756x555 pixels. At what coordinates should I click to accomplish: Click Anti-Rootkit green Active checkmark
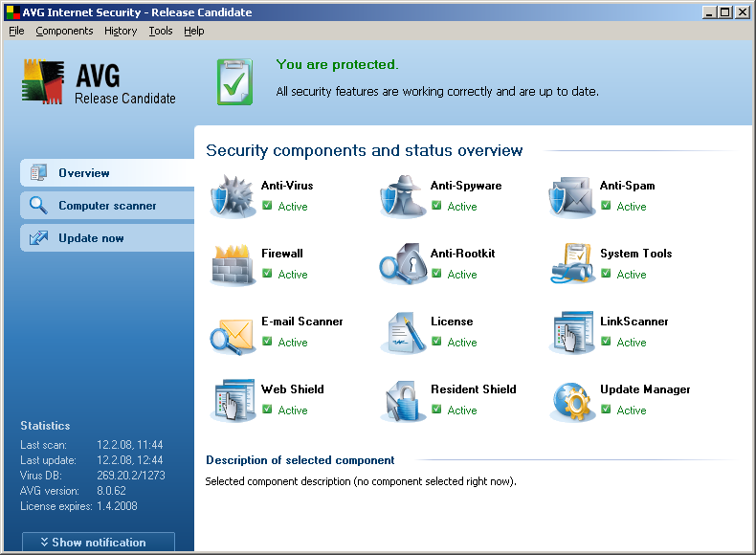coord(436,274)
